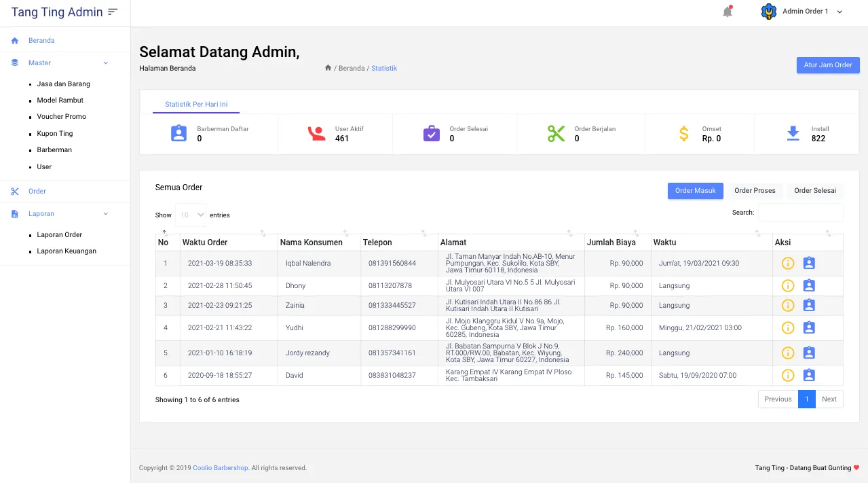868x483 pixels.
Task: Open info icon for David order
Action: [788, 376]
